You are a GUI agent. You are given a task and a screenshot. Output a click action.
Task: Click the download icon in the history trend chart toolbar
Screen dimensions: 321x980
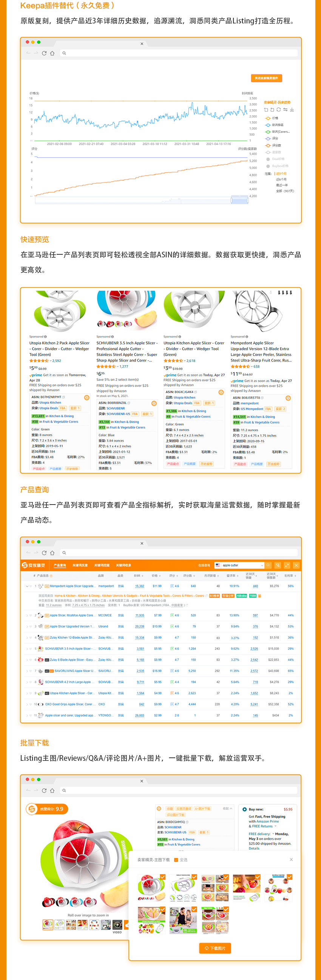pyautogui.click(x=292, y=110)
